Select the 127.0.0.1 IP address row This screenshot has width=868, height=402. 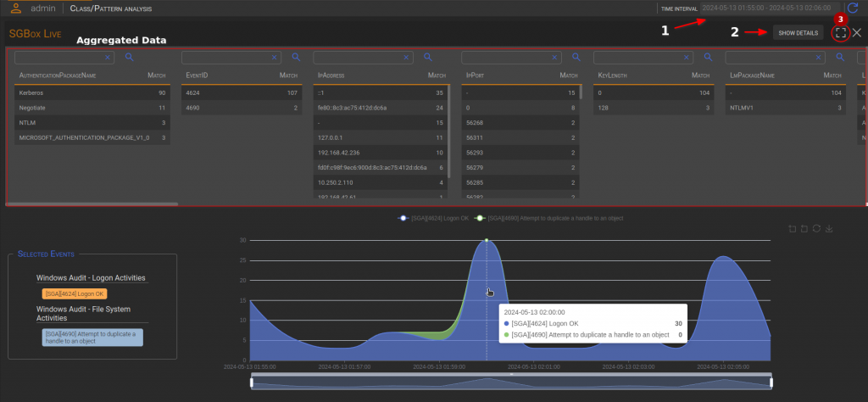pos(380,137)
